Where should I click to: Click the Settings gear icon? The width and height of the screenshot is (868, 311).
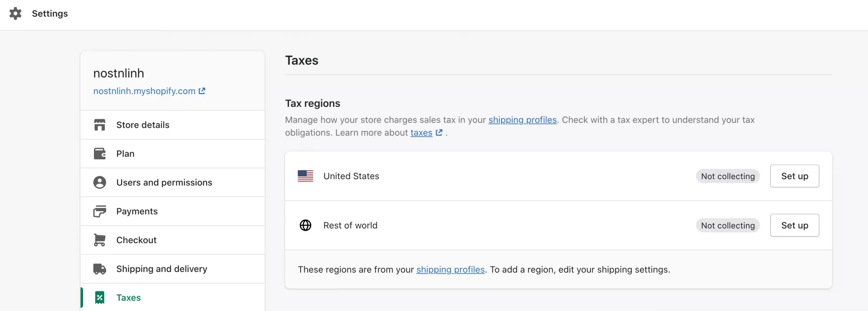pos(15,14)
